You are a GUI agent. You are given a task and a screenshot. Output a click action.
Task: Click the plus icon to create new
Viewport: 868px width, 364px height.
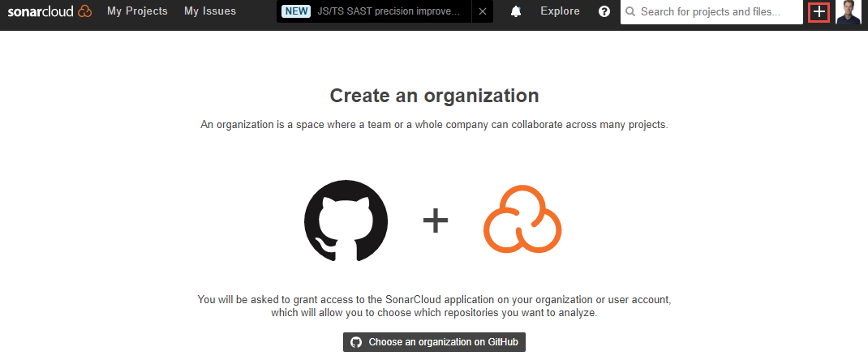coord(819,12)
